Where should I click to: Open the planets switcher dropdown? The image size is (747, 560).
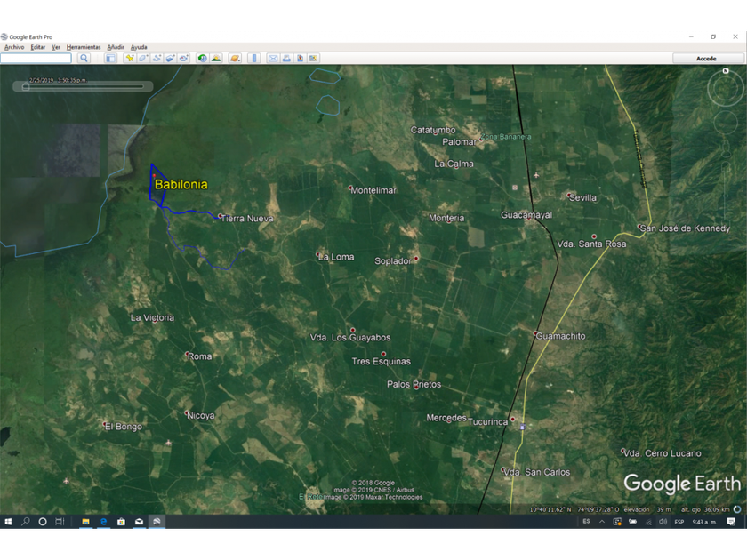235,58
